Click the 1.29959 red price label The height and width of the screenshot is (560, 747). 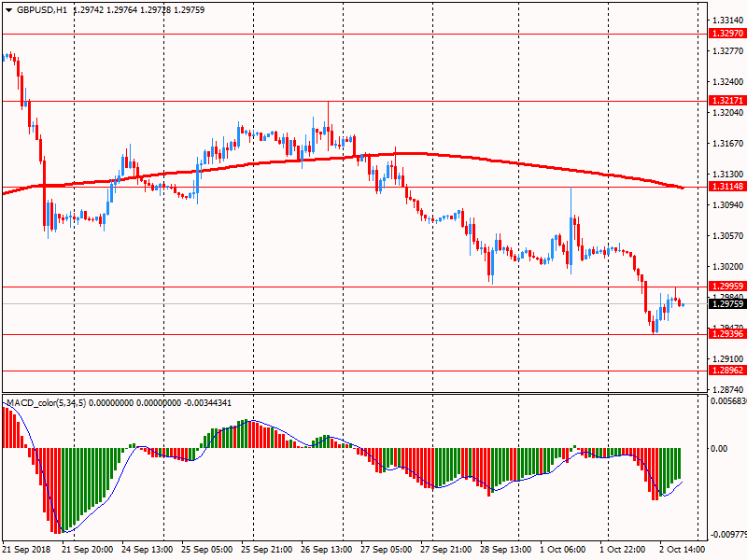click(x=726, y=287)
